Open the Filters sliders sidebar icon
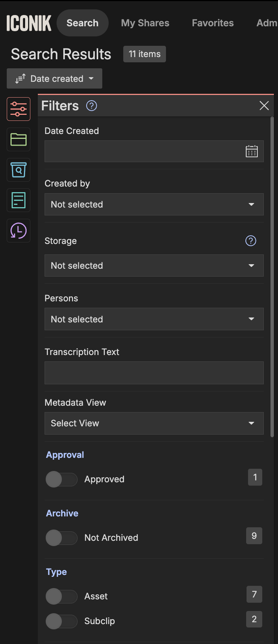This screenshot has height=644, width=278. click(x=18, y=109)
